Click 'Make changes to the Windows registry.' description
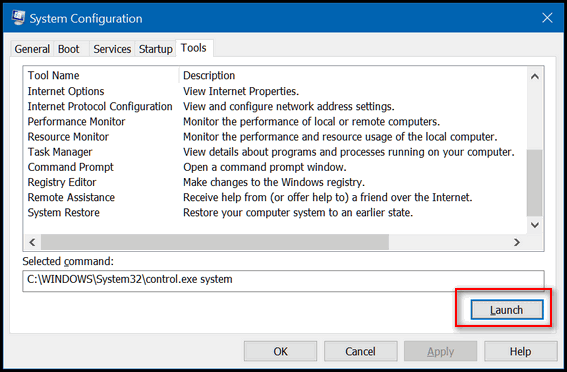 pos(274,182)
